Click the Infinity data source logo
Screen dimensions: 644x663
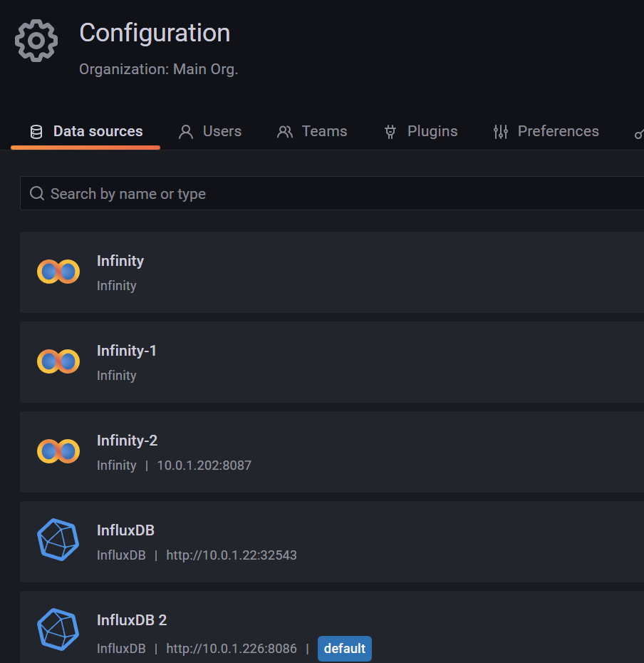pos(58,272)
